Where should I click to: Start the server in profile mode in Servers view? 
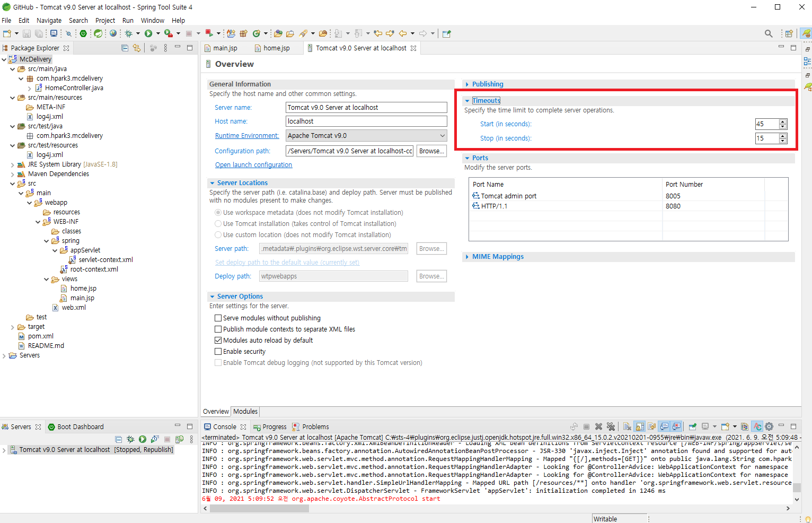154,439
